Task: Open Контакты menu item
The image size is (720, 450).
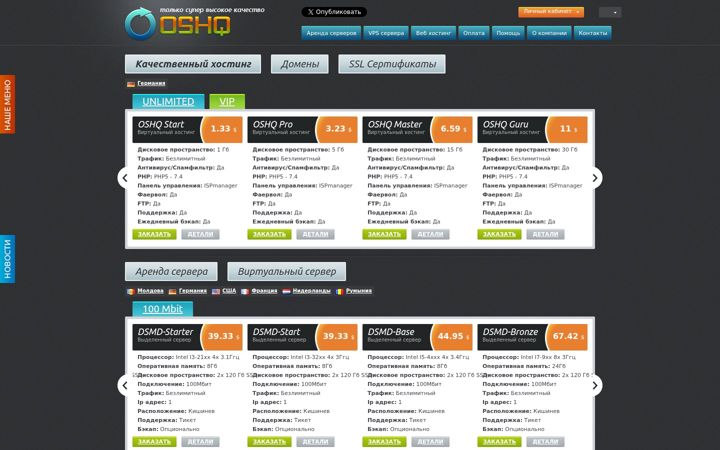Action: click(x=592, y=33)
